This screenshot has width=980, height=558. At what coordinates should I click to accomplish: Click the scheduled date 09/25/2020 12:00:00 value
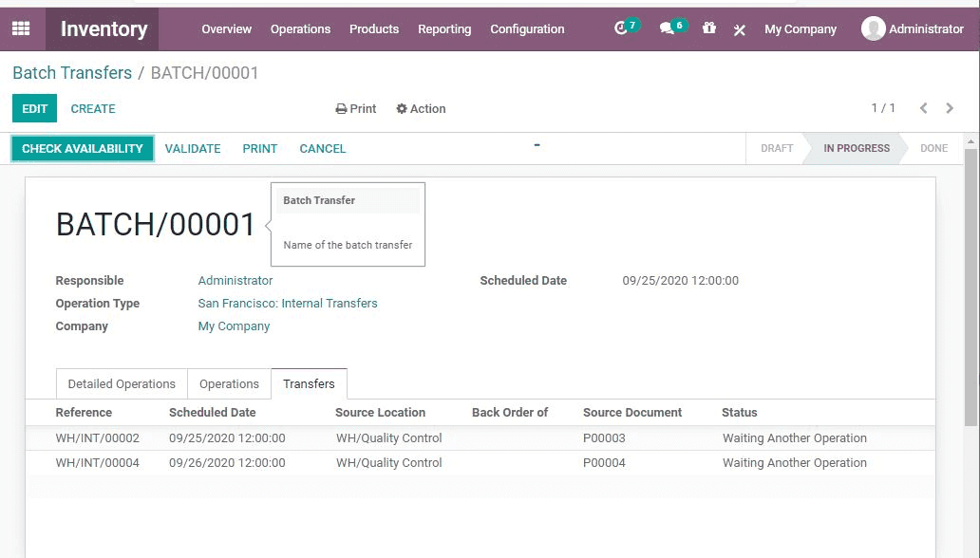click(x=680, y=281)
